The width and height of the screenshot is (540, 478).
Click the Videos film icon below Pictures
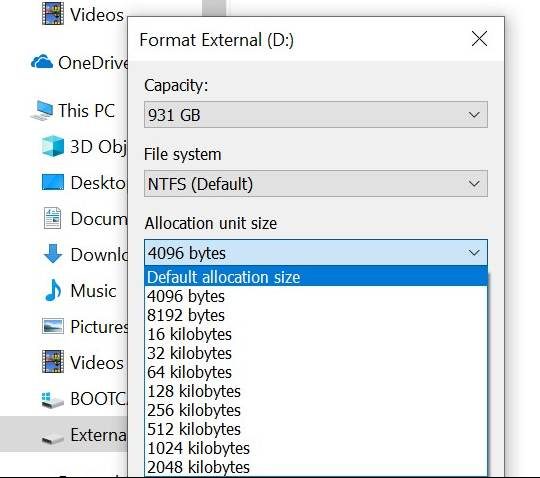(53, 362)
